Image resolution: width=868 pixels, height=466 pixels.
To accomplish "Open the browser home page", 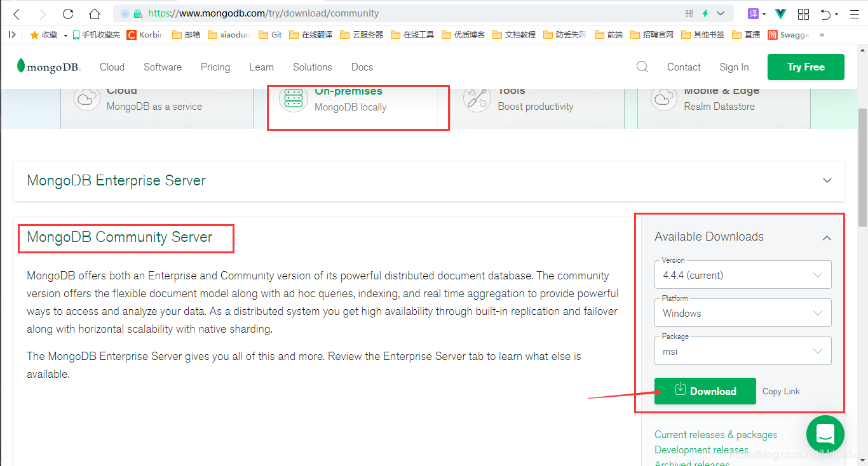I will point(95,13).
